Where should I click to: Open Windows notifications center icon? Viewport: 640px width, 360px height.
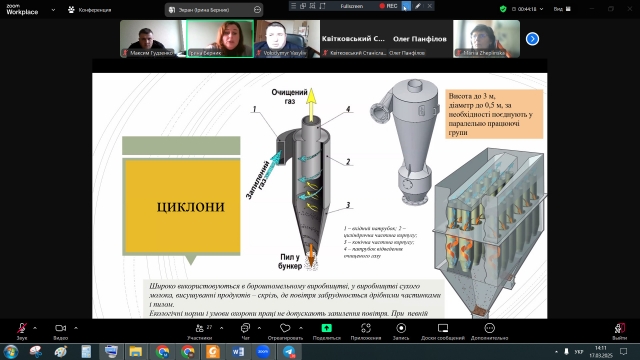(x=623, y=351)
